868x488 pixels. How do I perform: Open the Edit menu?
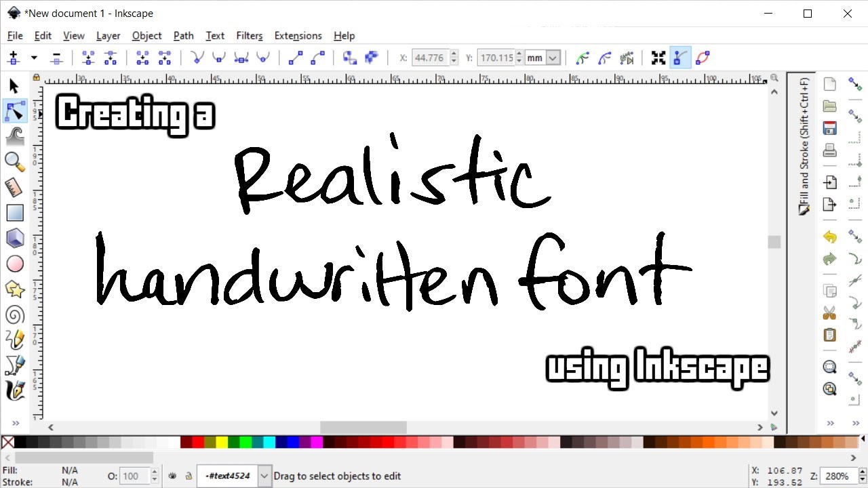point(43,35)
